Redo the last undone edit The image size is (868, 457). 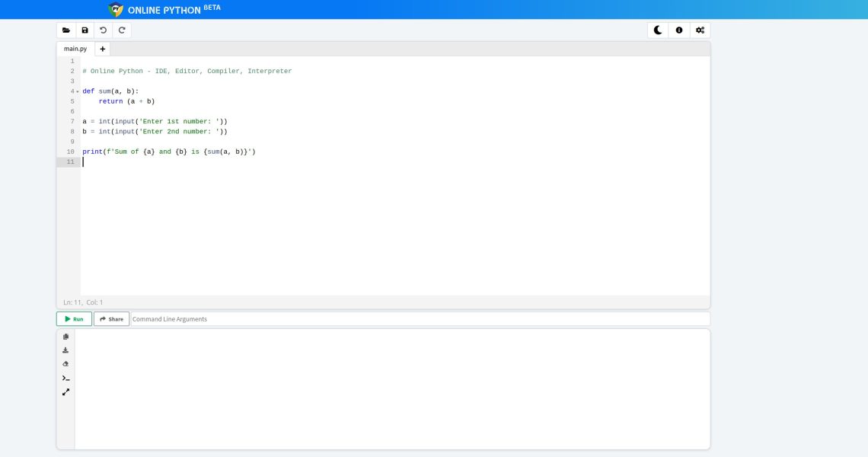coord(122,30)
